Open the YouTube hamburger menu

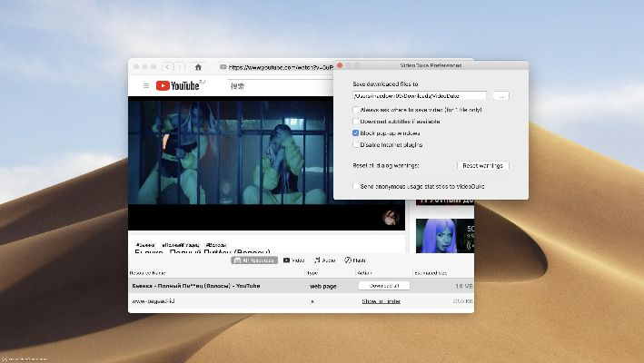(146, 85)
